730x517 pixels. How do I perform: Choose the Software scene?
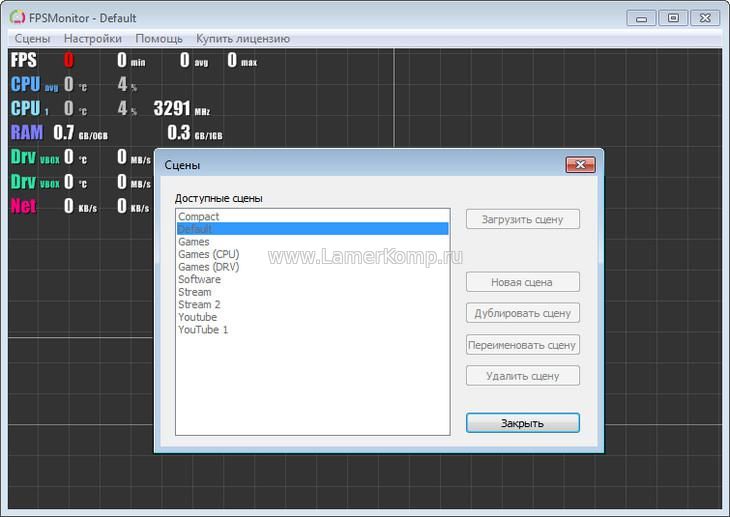click(199, 279)
